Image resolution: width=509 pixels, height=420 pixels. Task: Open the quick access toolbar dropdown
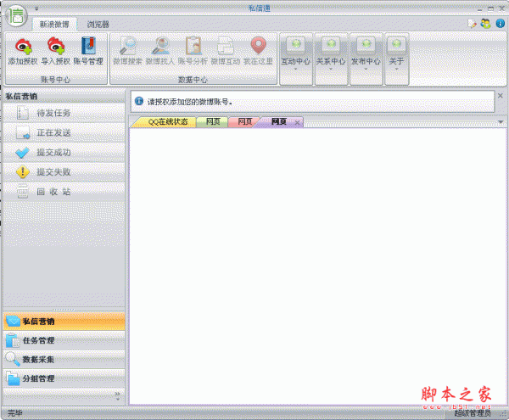click(x=36, y=8)
